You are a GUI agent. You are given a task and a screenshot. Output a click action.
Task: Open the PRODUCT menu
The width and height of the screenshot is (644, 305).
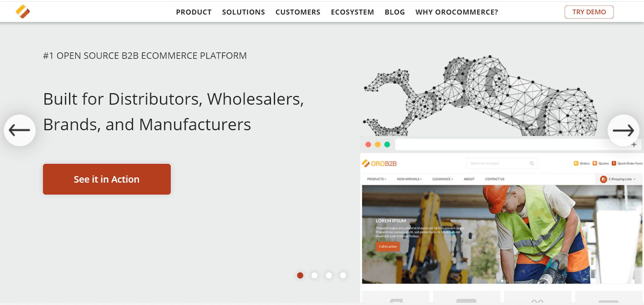(x=194, y=12)
